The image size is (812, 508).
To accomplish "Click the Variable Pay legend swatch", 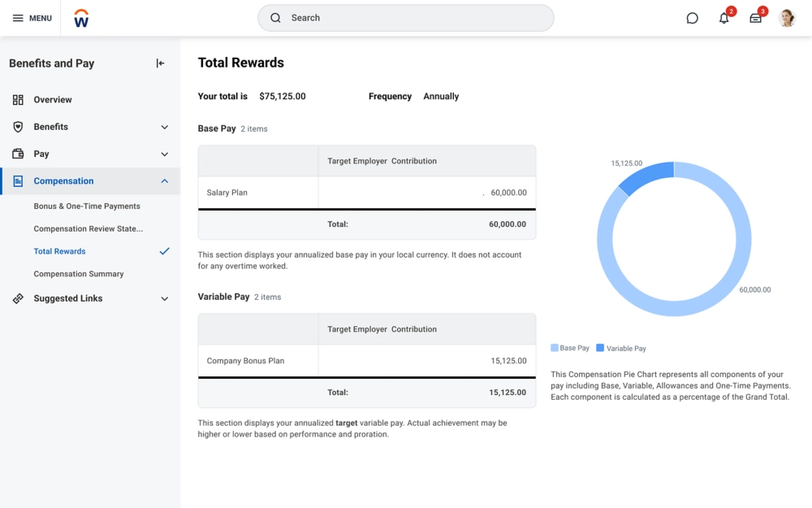I will click(600, 348).
